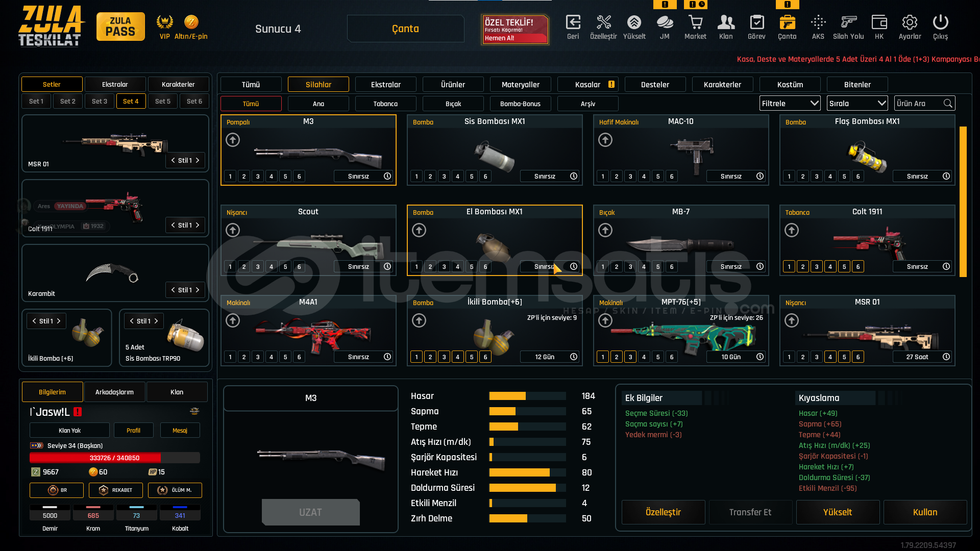Click the Geri back icon
The height and width of the screenshot is (551, 980).
click(x=573, y=23)
